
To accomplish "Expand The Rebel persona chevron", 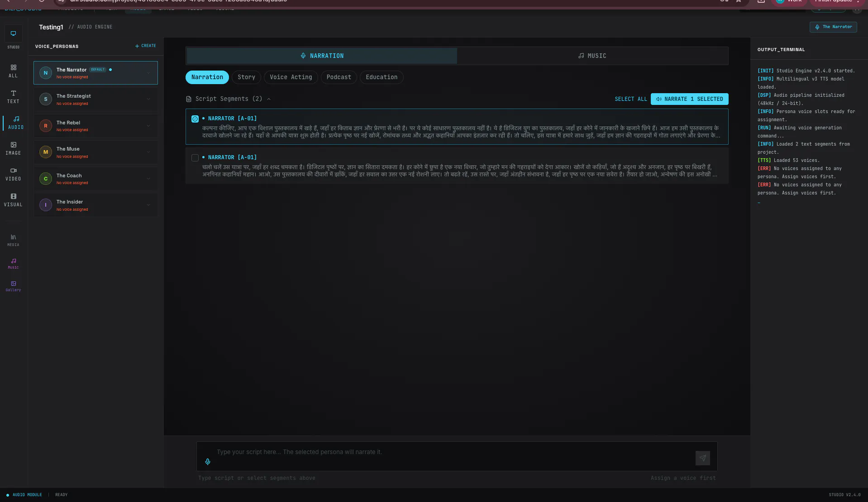I will click(x=148, y=126).
